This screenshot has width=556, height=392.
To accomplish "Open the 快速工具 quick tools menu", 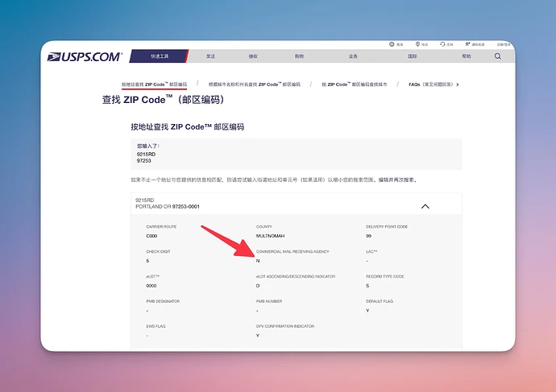I will click(158, 56).
